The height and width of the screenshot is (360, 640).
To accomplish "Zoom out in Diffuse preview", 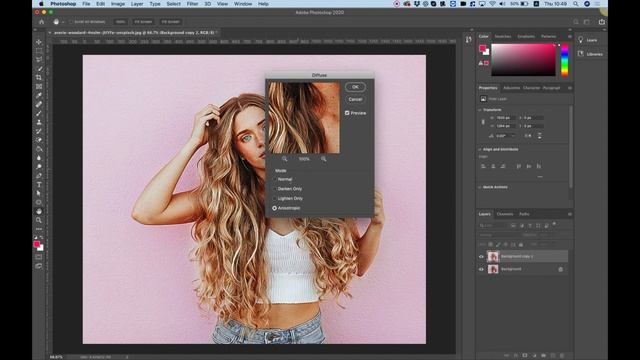I will coord(284,159).
